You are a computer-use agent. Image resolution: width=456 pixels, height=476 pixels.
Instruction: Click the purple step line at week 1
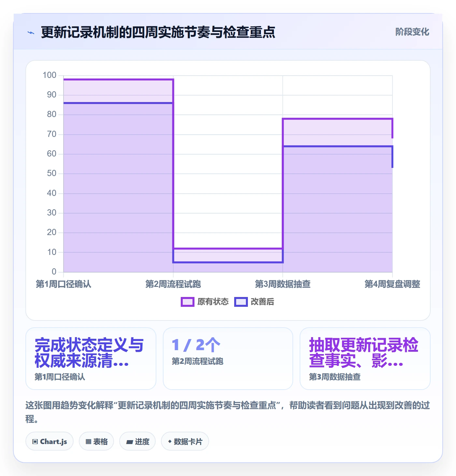[x=118, y=79]
